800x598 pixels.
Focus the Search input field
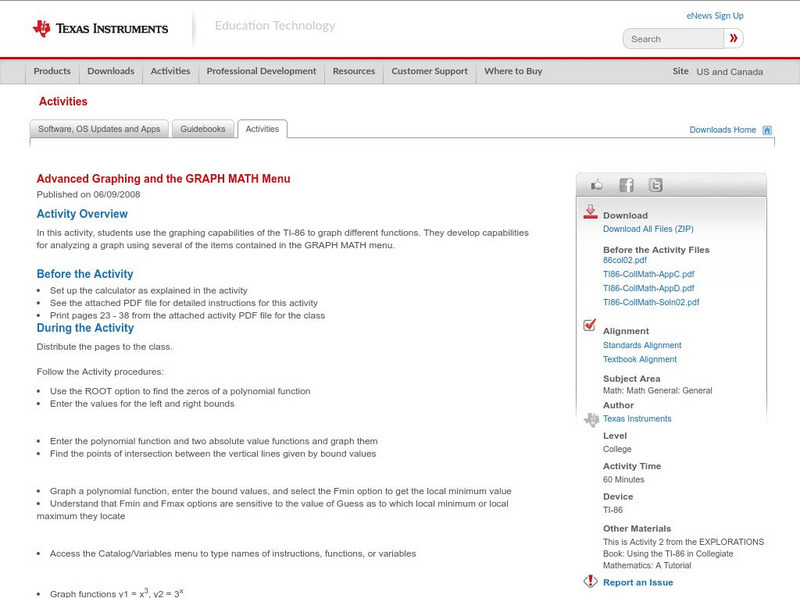coord(673,39)
